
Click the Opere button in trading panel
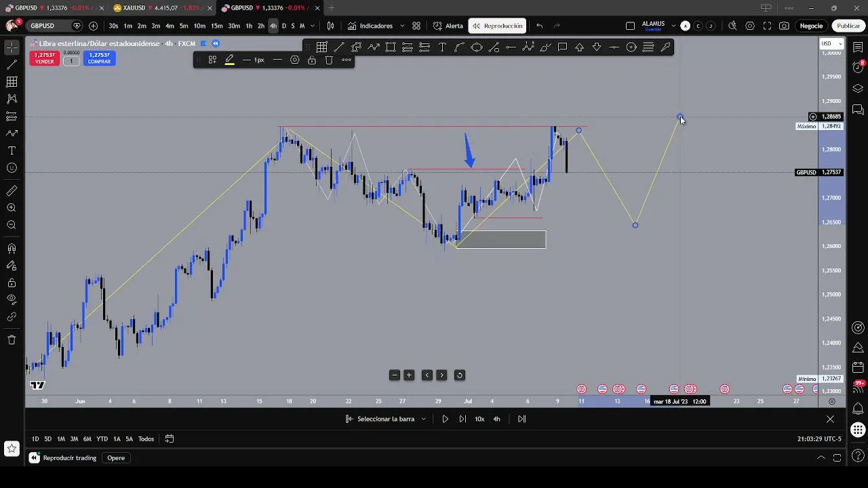click(x=116, y=458)
